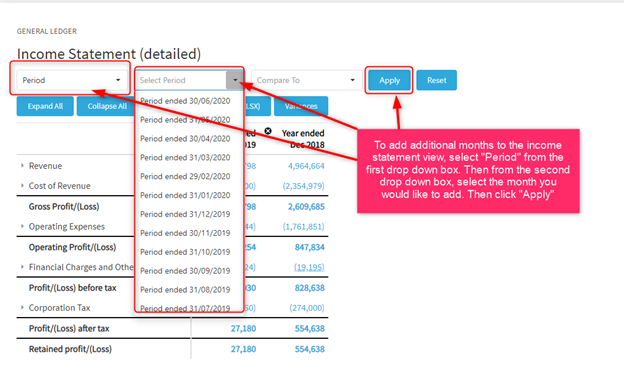Click the 27,180 Profit after tax value
The image size is (624, 372).
point(243,328)
